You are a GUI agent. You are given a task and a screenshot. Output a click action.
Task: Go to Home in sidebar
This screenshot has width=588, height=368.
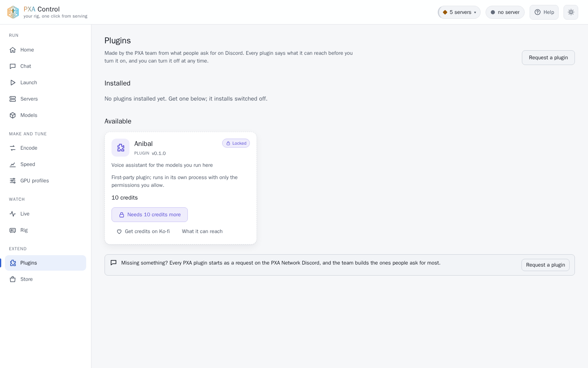click(45, 50)
